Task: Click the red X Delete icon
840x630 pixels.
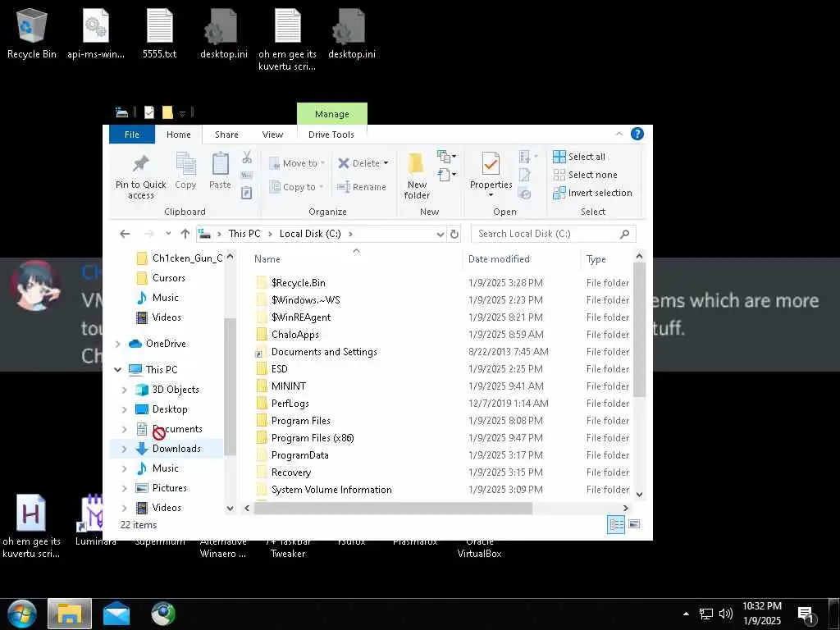Action: point(344,163)
